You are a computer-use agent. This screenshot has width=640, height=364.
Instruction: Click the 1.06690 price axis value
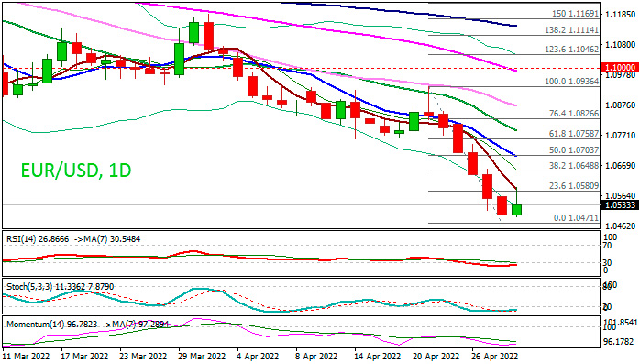click(621, 166)
